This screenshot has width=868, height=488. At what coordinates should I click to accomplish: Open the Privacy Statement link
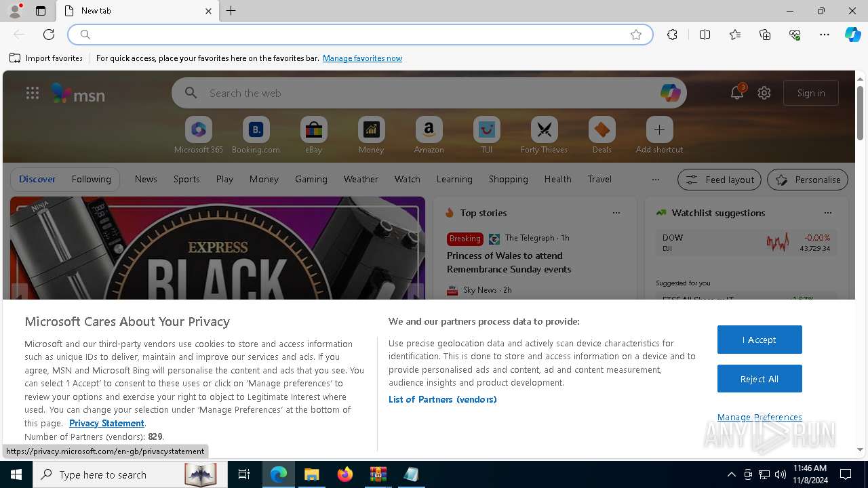106,423
